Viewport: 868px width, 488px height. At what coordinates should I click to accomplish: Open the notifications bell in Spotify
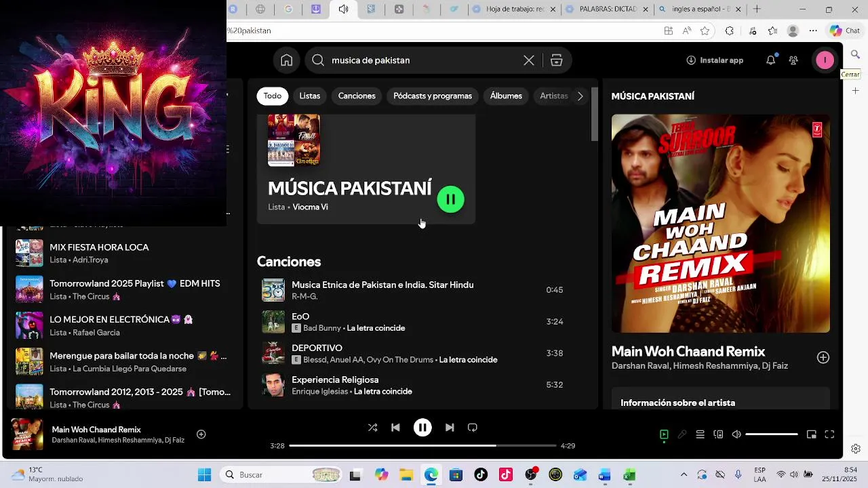(770, 60)
